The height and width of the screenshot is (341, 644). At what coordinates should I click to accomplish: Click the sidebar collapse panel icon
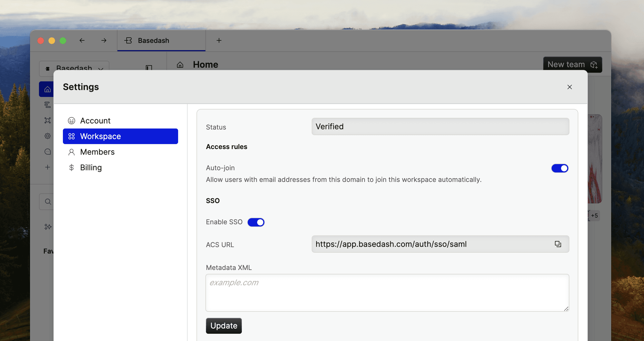click(x=149, y=67)
